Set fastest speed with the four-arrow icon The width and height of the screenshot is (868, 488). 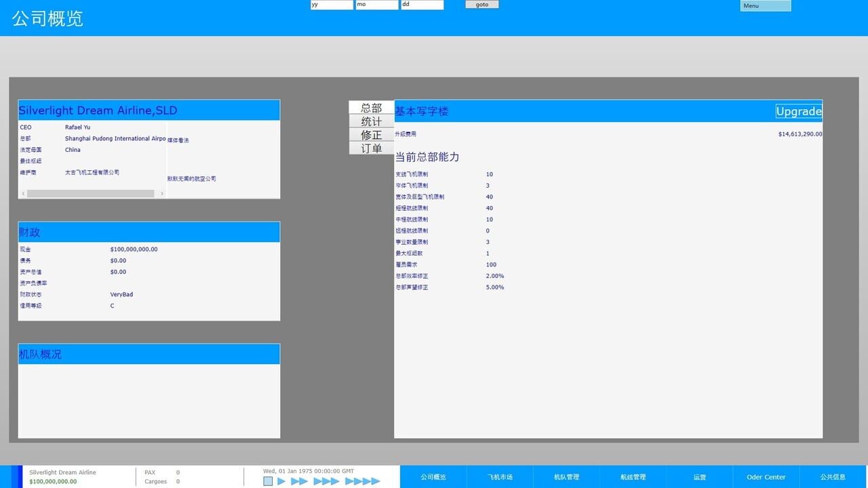tap(363, 481)
